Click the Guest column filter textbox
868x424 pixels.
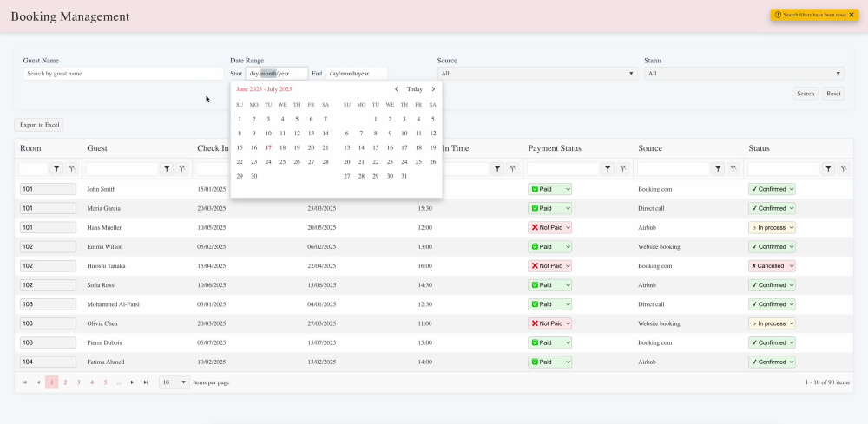pyautogui.click(x=122, y=169)
